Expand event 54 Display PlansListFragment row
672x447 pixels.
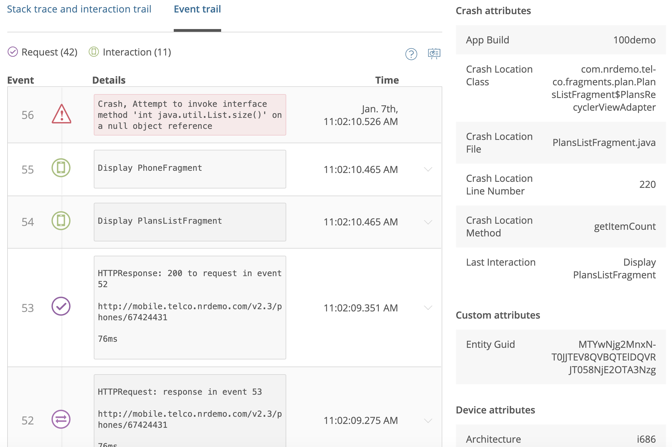(428, 222)
